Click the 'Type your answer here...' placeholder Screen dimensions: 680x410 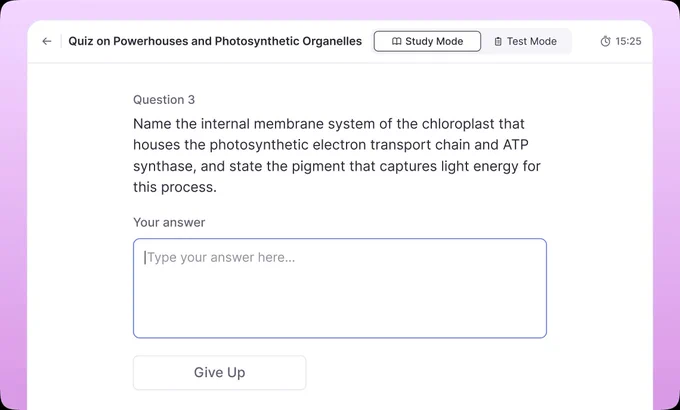[x=221, y=258]
